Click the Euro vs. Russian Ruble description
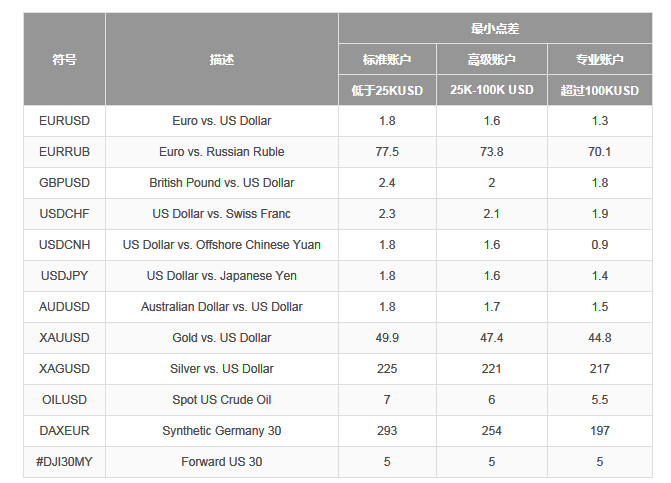The image size is (671, 483). click(x=222, y=152)
